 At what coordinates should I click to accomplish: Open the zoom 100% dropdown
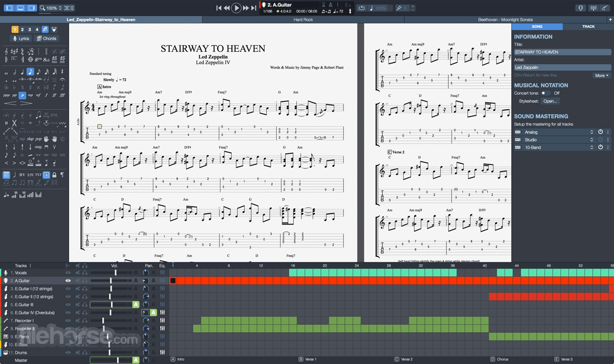click(51, 8)
